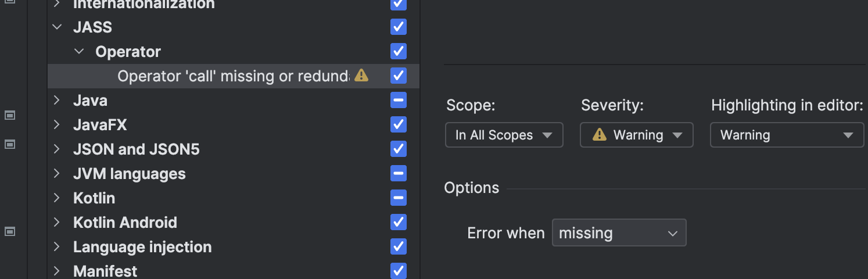The width and height of the screenshot is (868, 279).
Task: Select JSON and JSON5 group
Action: (136, 149)
